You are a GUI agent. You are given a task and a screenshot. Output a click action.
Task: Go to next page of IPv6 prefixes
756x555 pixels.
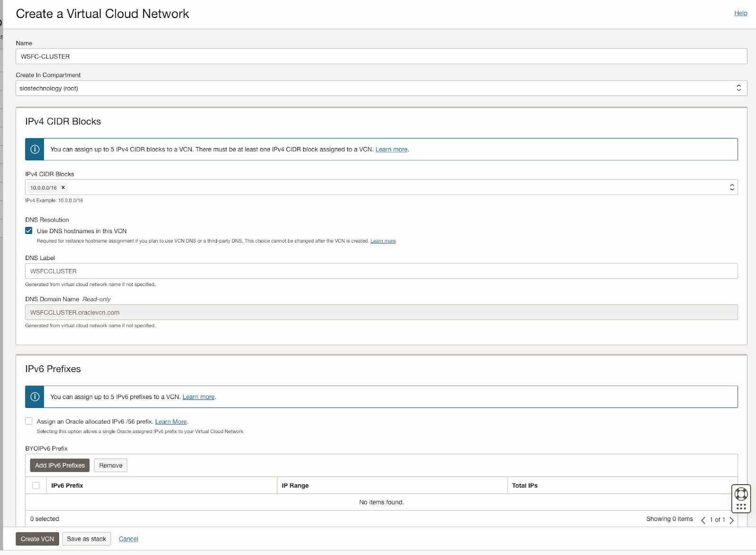coord(731,520)
